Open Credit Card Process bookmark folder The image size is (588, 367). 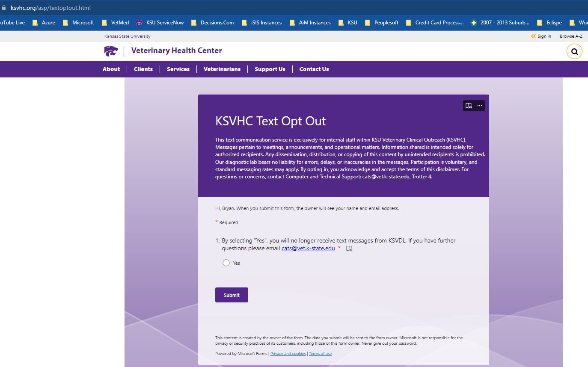coord(435,23)
